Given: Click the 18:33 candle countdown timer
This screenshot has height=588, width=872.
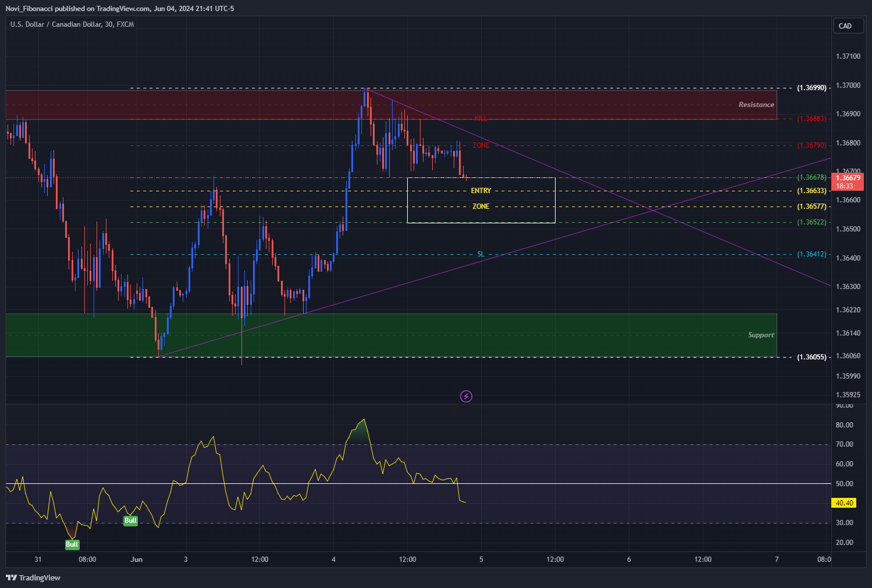Looking at the screenshot, I should [845, 186].
